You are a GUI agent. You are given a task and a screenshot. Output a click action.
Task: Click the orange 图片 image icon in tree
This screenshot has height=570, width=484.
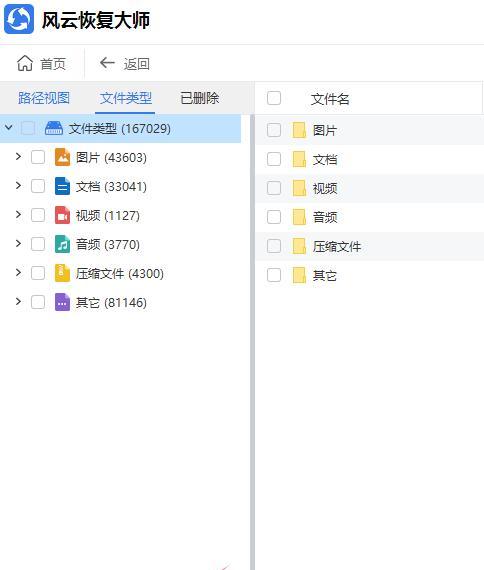pos(62,157)
